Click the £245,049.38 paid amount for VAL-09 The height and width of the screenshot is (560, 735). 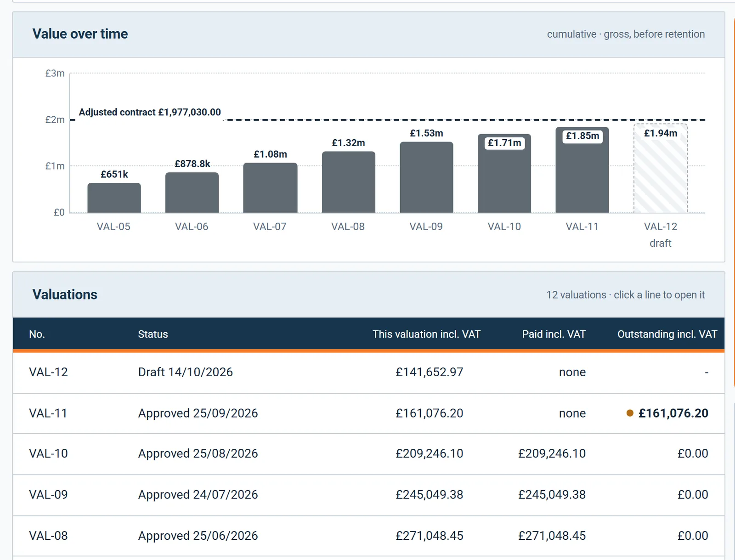coord(552,495)
